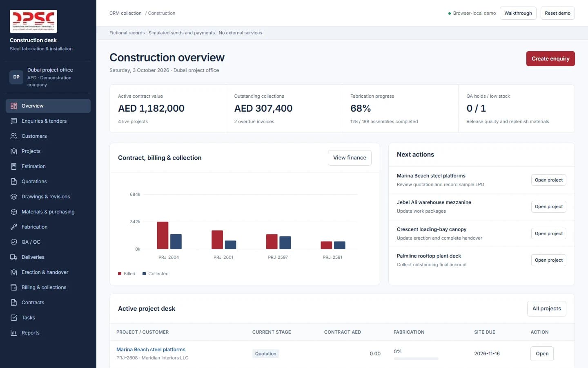This screenshot has height=368, width=588.
Task: Click the Enquiries & tenders sidebar icon
Action: 14,121
